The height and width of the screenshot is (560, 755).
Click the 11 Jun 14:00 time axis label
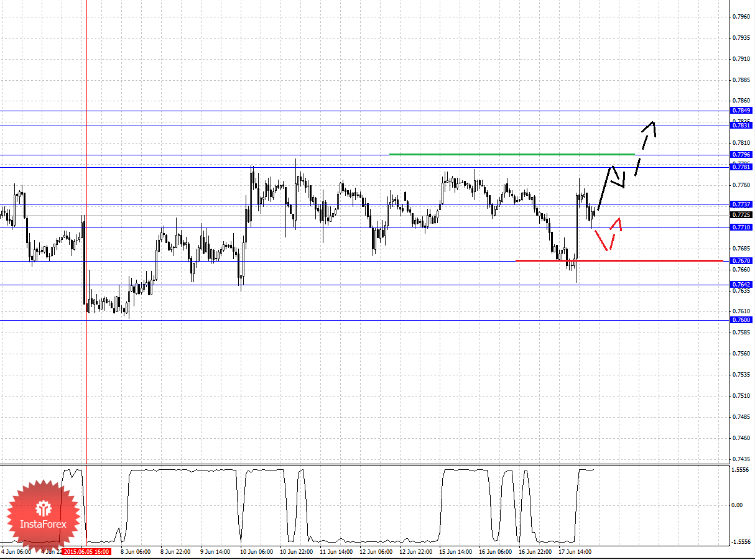pos(336,551)
